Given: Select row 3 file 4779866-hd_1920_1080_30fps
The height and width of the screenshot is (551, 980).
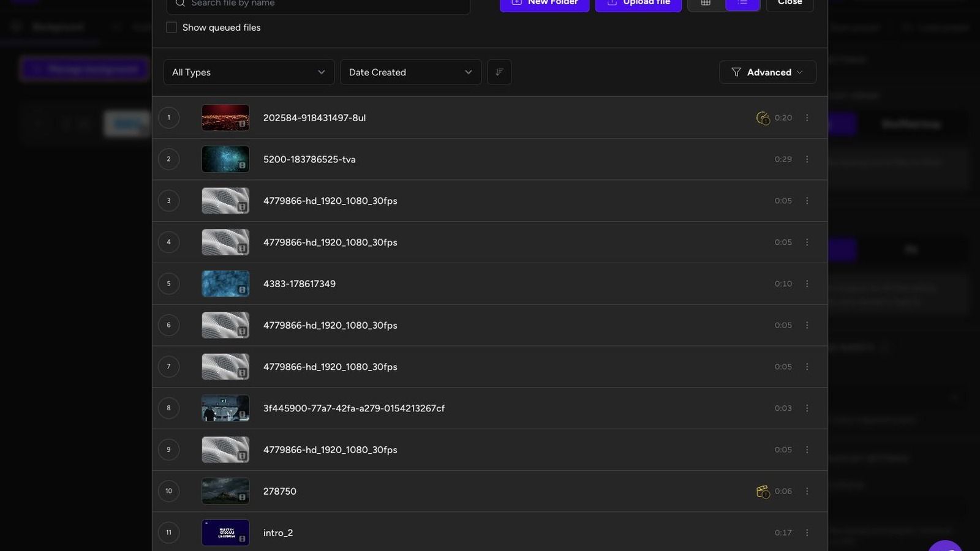Looking at the screenshot, I should (x=330, y=201).
